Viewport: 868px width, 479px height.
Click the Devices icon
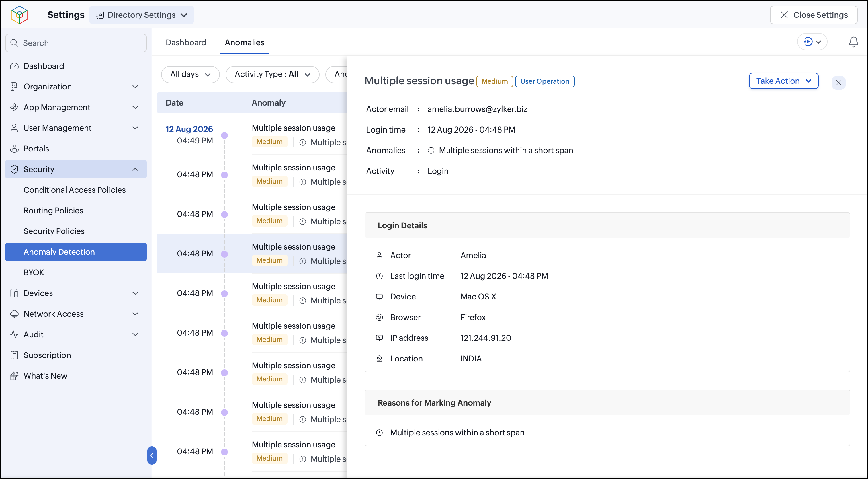(x=14, y=293)
